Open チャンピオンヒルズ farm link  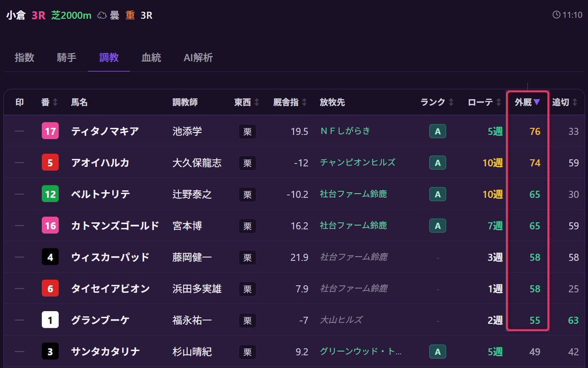[358, 162]
